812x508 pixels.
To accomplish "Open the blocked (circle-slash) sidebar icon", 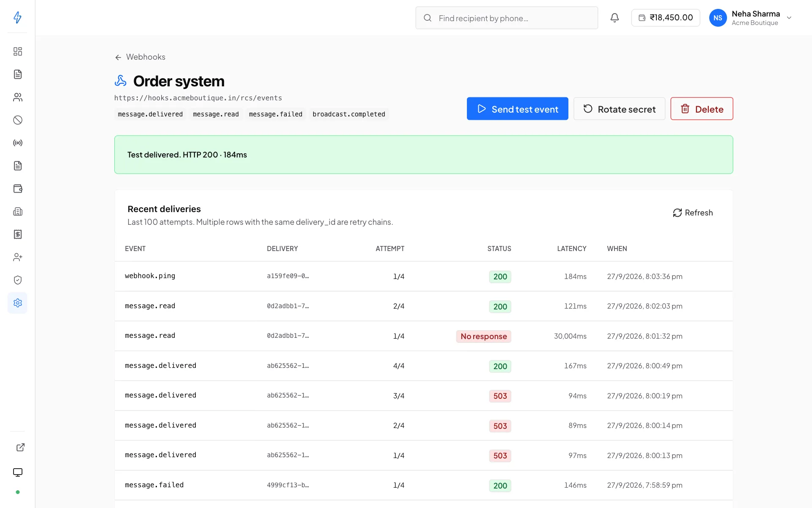I will click(x=17, y=120).
